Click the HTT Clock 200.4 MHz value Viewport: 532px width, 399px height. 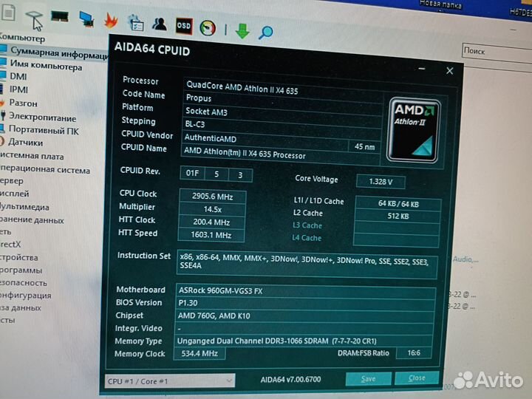tap(212, 222)
